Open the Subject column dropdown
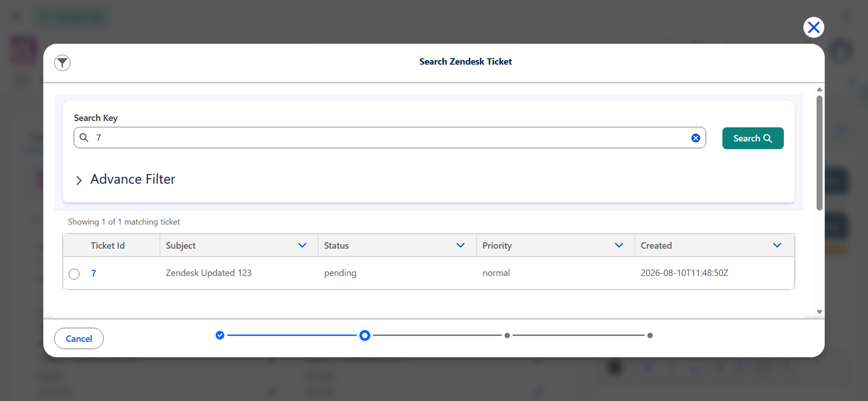868x401 pixels. point(302,245)
